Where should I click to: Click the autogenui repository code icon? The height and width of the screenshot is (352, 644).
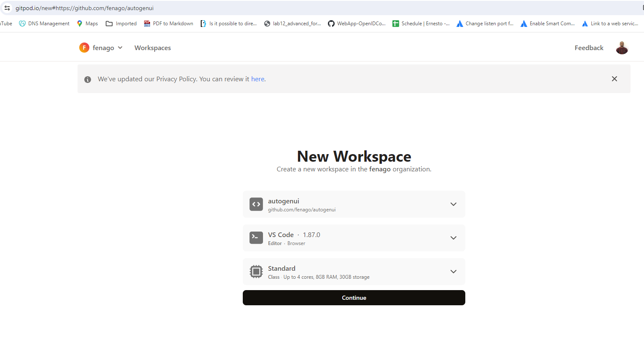click(x=256, y=204)
